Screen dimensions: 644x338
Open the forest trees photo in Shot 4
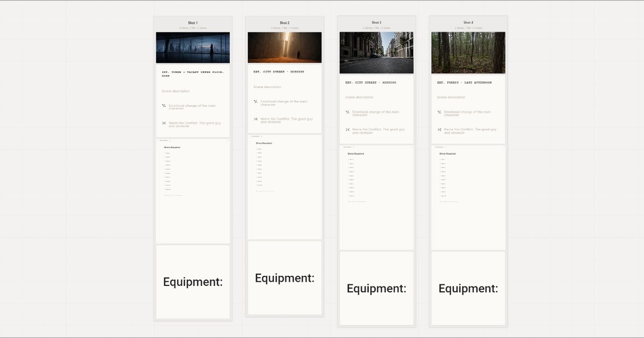point(468,53)
